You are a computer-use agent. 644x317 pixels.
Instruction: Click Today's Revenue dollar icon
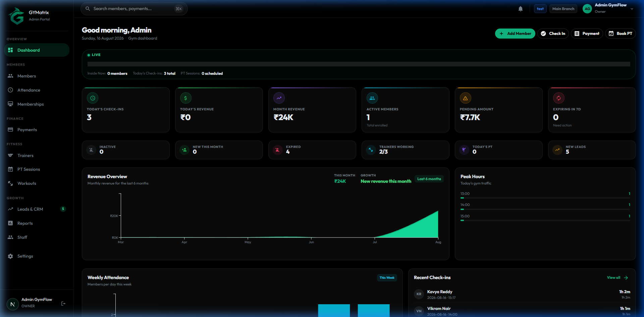[x=186, y=98]
